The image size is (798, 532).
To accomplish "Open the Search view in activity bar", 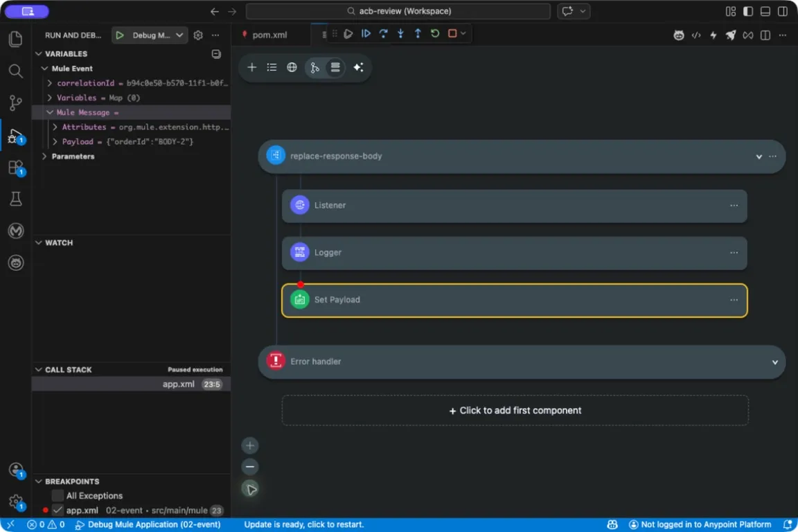I will (16, 71).
